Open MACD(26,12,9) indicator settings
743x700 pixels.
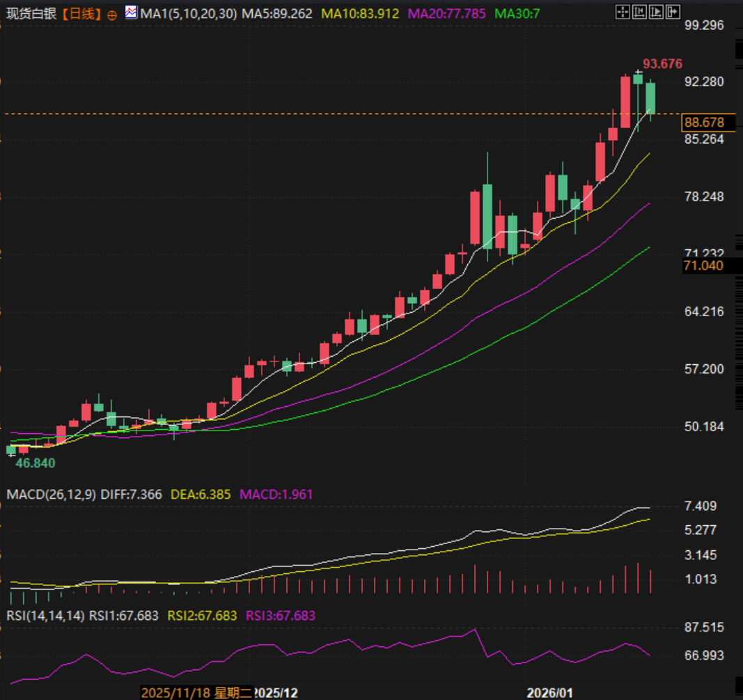[51, 495]
